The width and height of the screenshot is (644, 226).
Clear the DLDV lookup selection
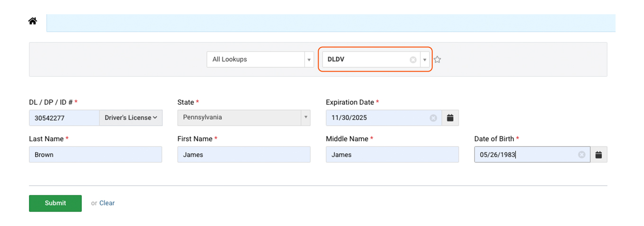[x=413, y=60]
